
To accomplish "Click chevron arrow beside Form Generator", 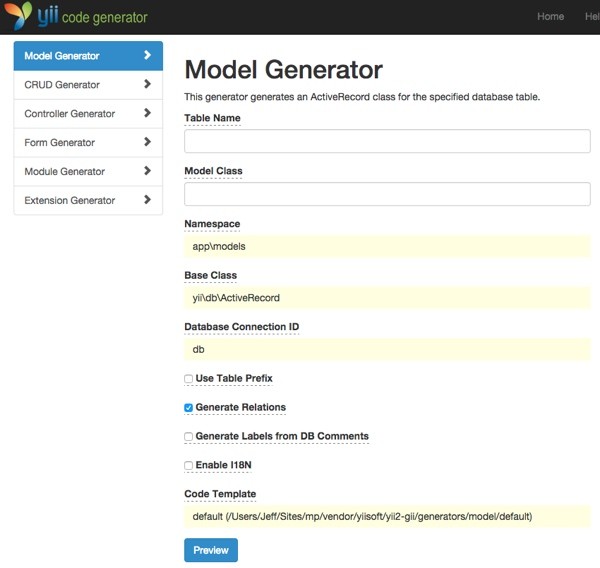I will [147, 142].
